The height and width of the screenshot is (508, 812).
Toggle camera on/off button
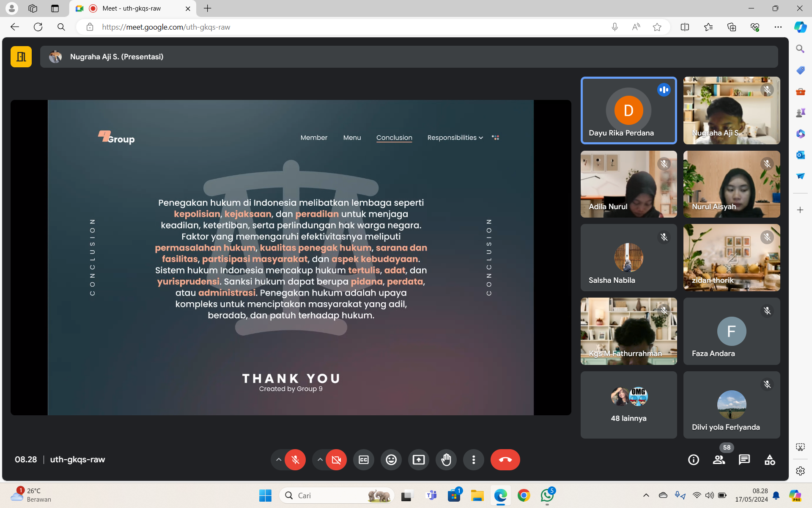(336, 460)
